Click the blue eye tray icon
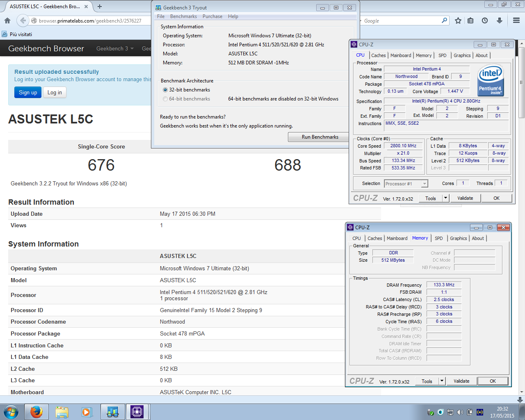The width and height of the screenshot is (525, 420). [x=441, y=412]
